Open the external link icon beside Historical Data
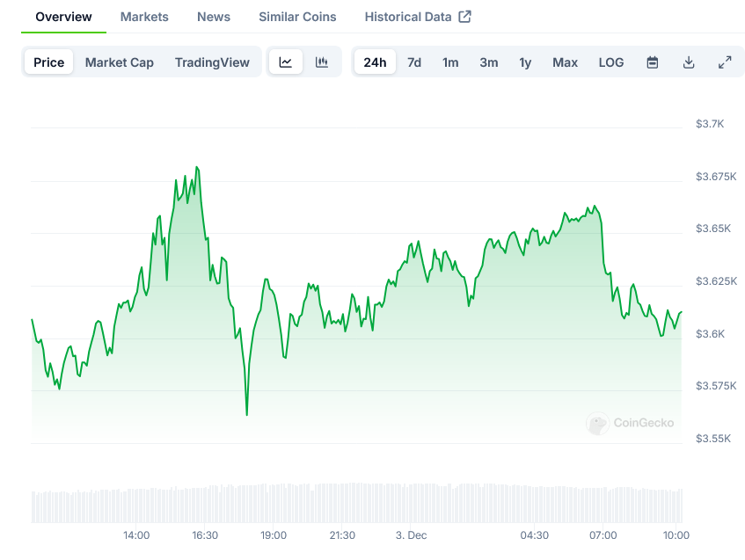The height and width of the screenshot is (560, 745). tap(465, 17)
